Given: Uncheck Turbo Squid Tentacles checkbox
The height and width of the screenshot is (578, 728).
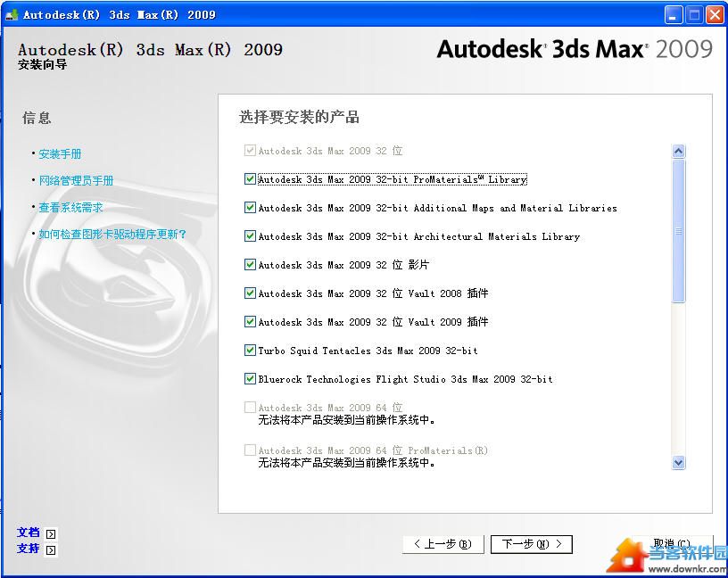Looking at the screenshot, I should [250, 350].
